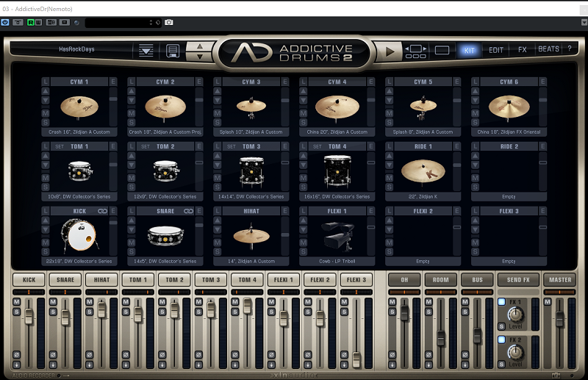Select previous preset with down arrow
The height and width of the screenshot is (380, 588).
coord(200,57)
